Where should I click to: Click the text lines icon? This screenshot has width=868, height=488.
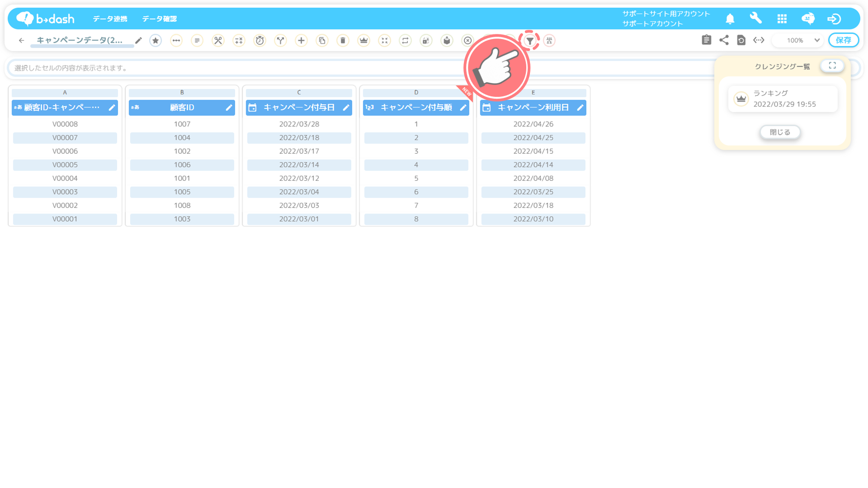[x=197, y=40]
